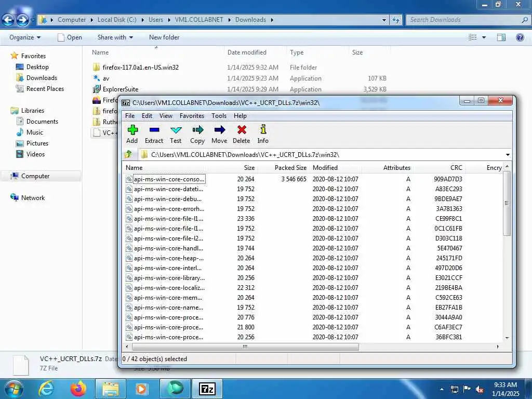Open Explorer help with the question icon
Viewport: 532px width, 399px height.
(x=520, y=37)
